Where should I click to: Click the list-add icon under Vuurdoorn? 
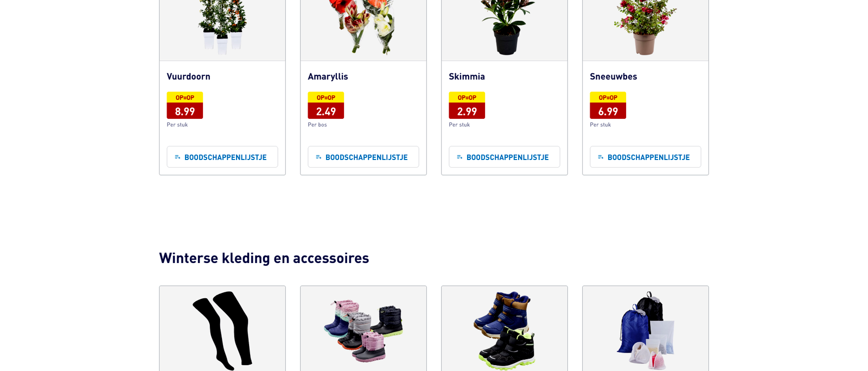click(177, 157)
